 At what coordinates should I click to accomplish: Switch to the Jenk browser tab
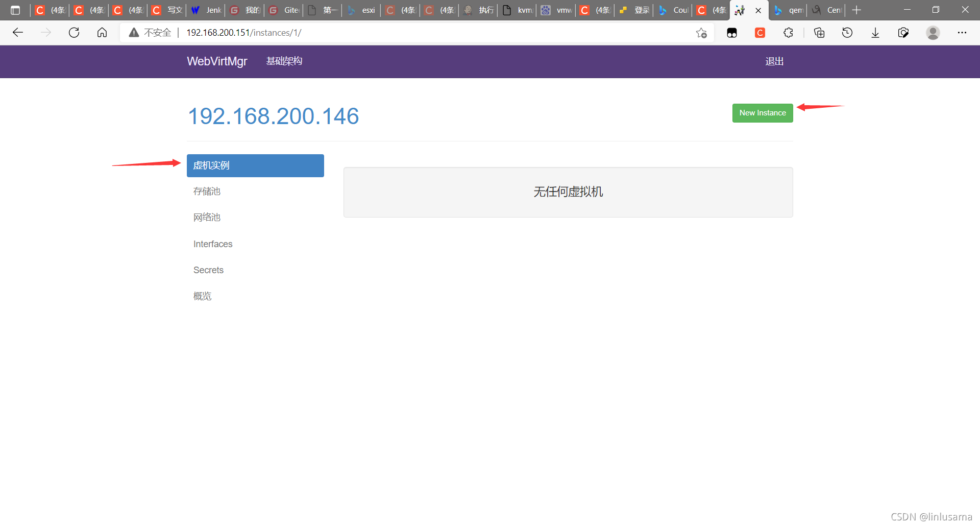click(x=206, y=10)
